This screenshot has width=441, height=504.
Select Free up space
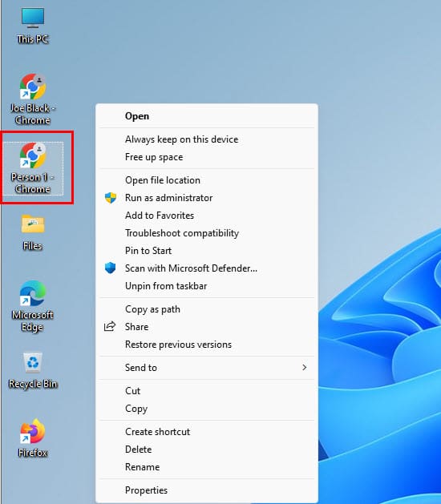click(x=207, y=157)
